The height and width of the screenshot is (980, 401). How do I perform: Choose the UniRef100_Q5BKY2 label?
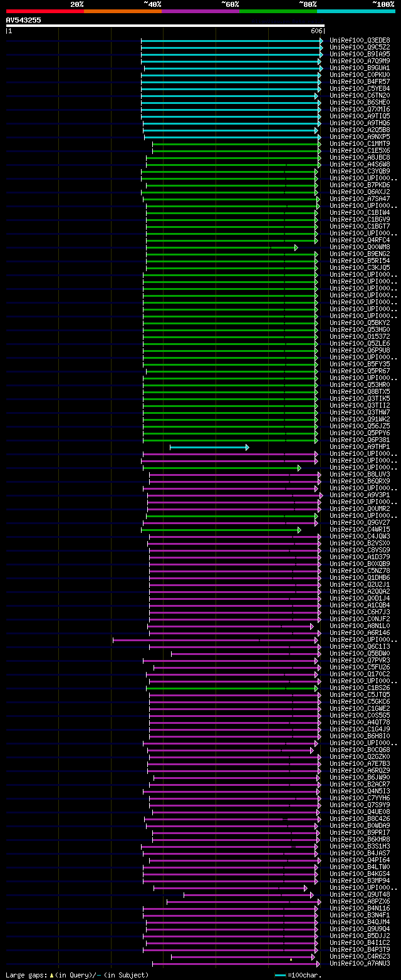point(360,322)
